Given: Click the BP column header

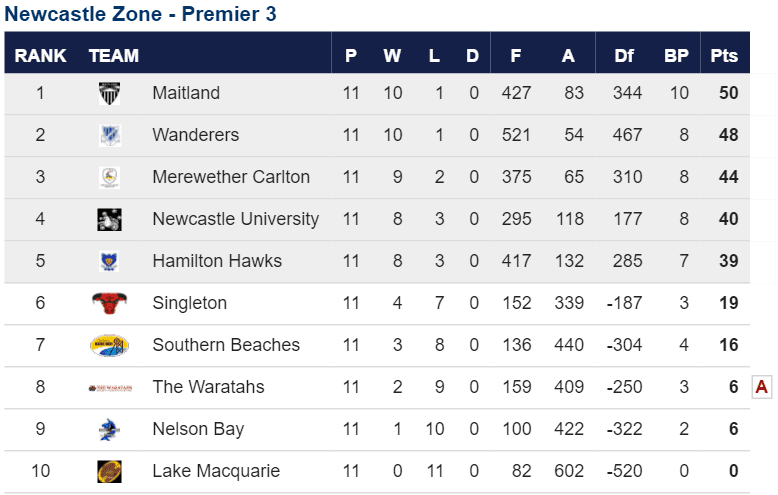Looking at the screenshot, I should click(x=676, y=56).
